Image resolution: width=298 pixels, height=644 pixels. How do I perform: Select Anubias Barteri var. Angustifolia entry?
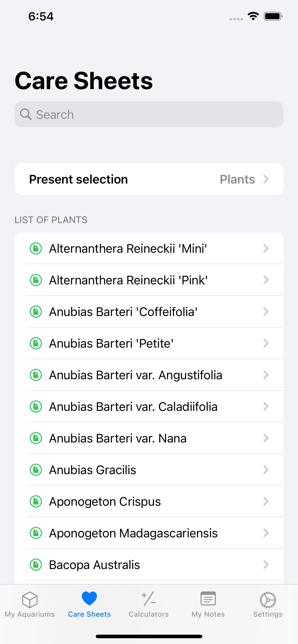pos(136,375)
